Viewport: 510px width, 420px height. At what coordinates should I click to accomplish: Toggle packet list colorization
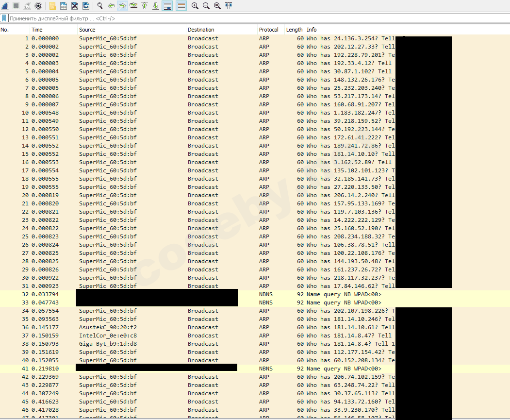(181, 5)
